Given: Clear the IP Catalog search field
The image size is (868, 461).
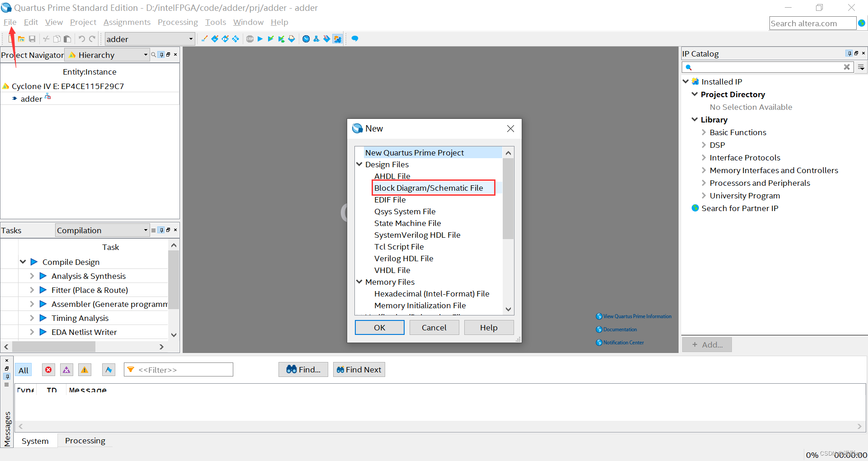Looking at the screenshot, I should tap(847, 67).
